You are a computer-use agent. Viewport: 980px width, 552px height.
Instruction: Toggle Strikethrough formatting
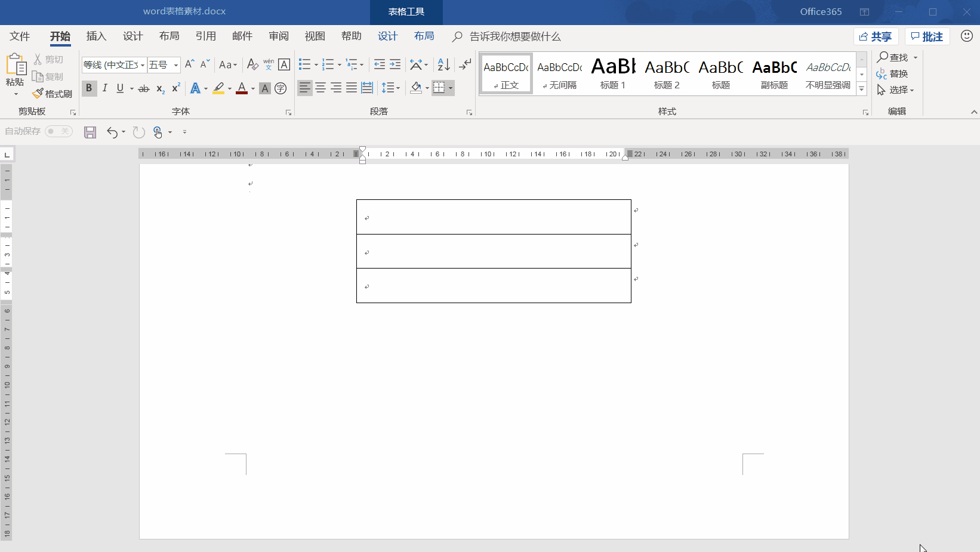point(144,88)
